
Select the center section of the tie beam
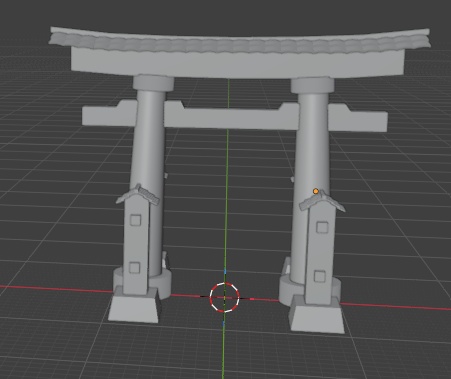click(232, 117)
